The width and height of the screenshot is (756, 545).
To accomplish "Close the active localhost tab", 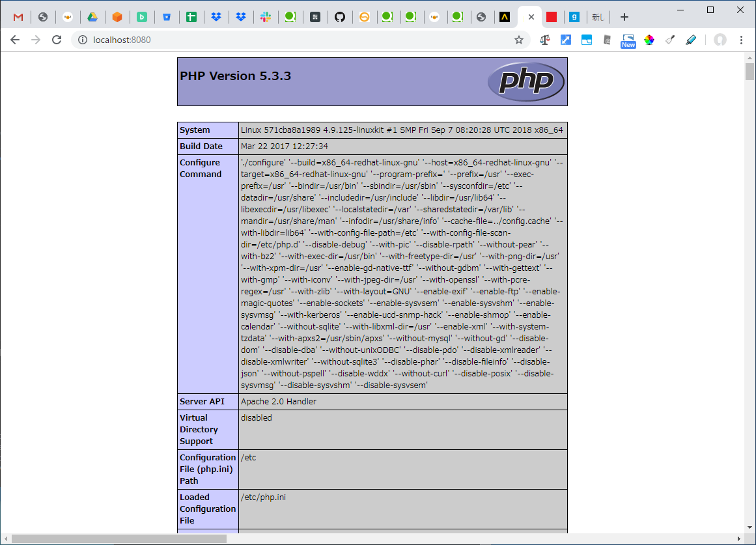I will click(531, 18).
